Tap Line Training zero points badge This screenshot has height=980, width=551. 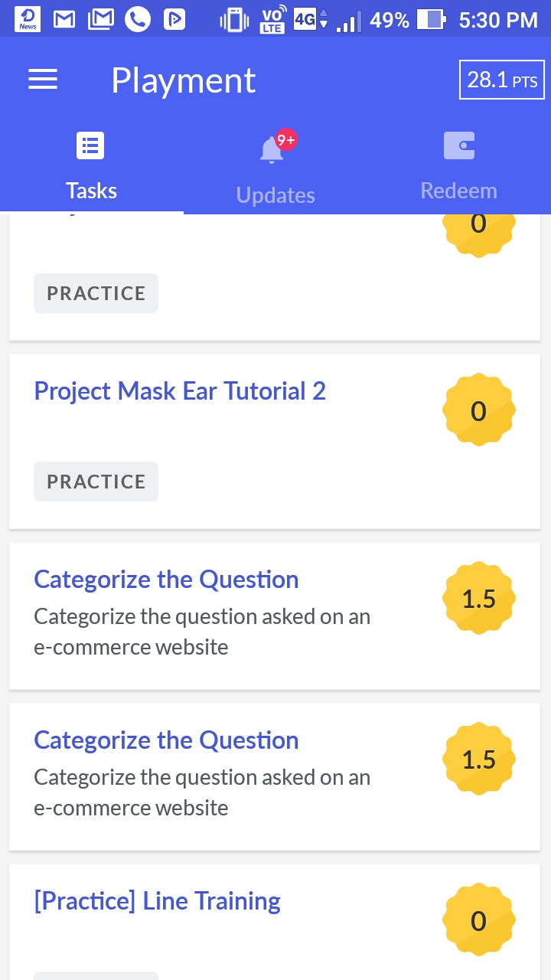click(478, 921)
